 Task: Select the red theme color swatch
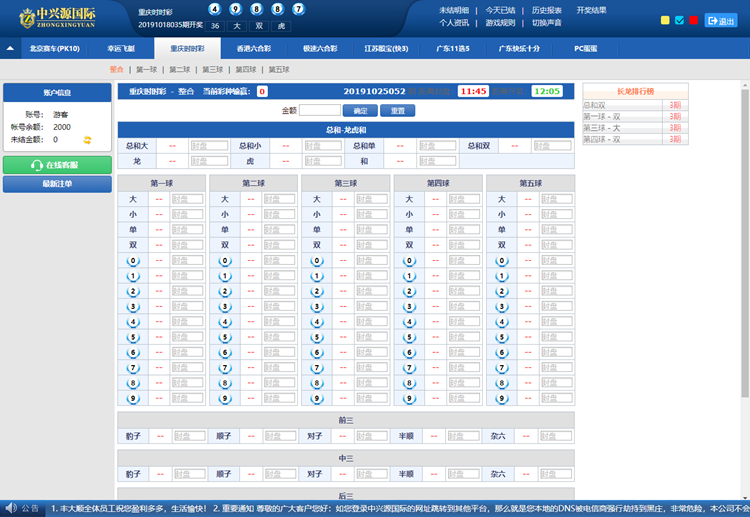tap(693, 20)
